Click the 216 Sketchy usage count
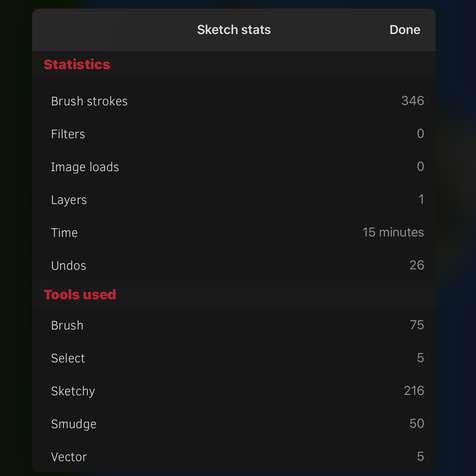Viewport: 476px width, 476px height. (414, 391)
